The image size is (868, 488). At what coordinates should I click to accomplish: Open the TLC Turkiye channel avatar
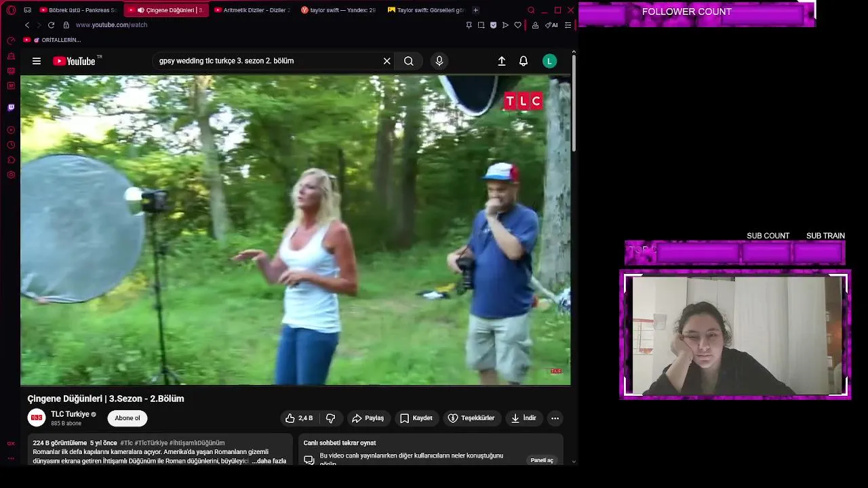pos(37,418)
